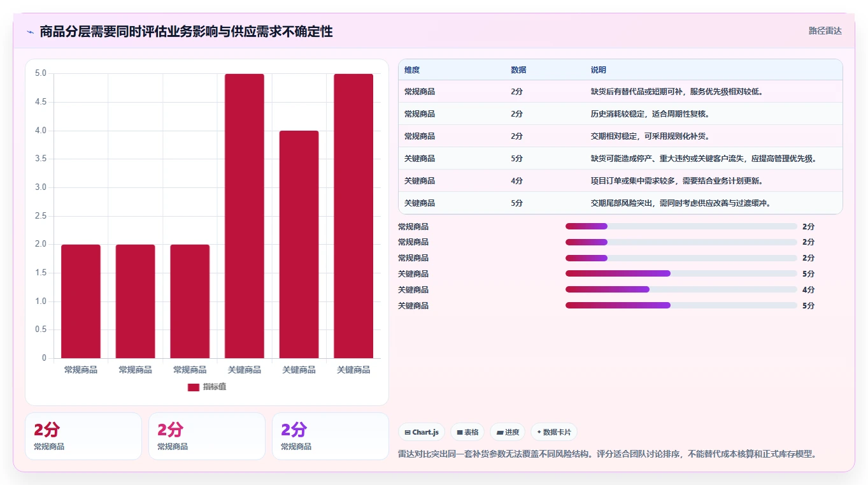Click the 2.5 y-axis label
This screenshot has width=868, height=485.
tap(41, 216)
